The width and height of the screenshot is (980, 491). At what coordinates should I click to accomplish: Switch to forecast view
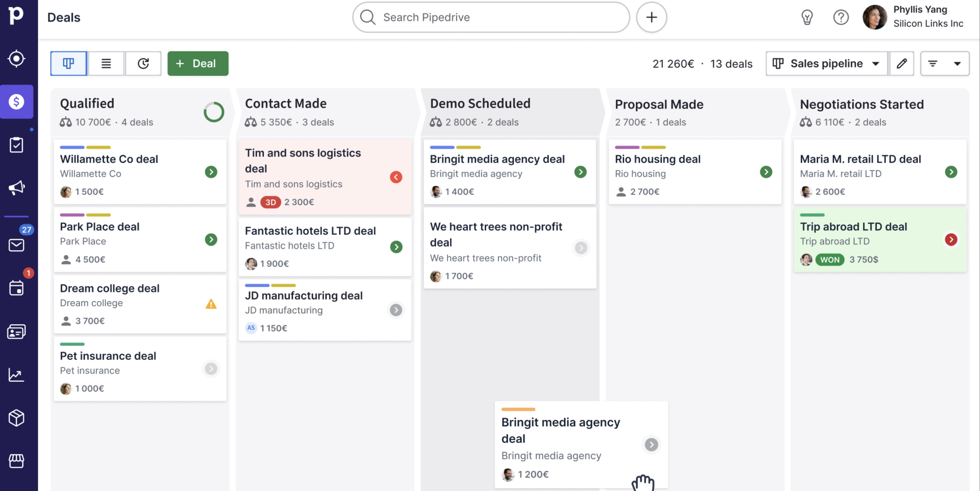click(143, 64)
